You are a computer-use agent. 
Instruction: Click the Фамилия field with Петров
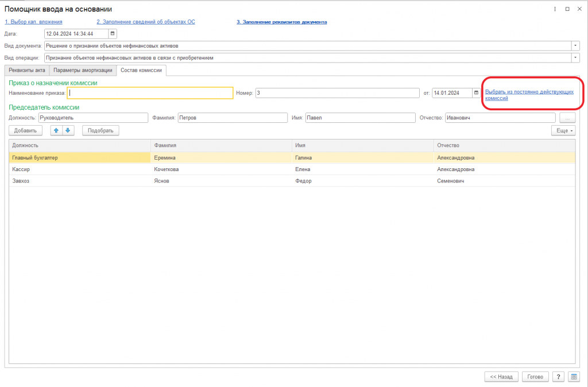(x=233, y=118)
